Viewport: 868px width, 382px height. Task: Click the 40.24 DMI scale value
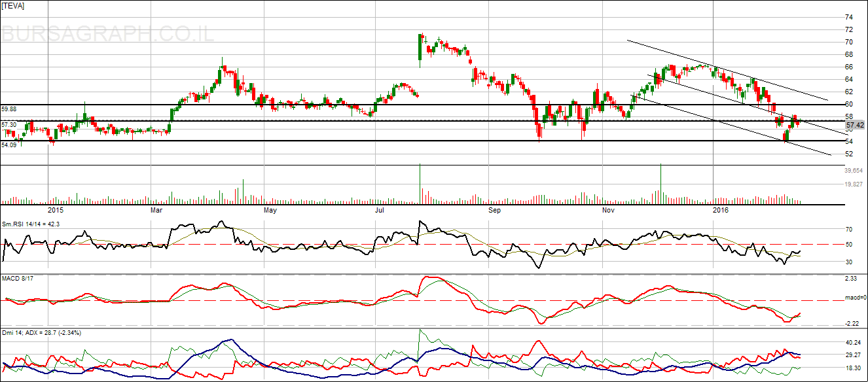click(853, 342)
